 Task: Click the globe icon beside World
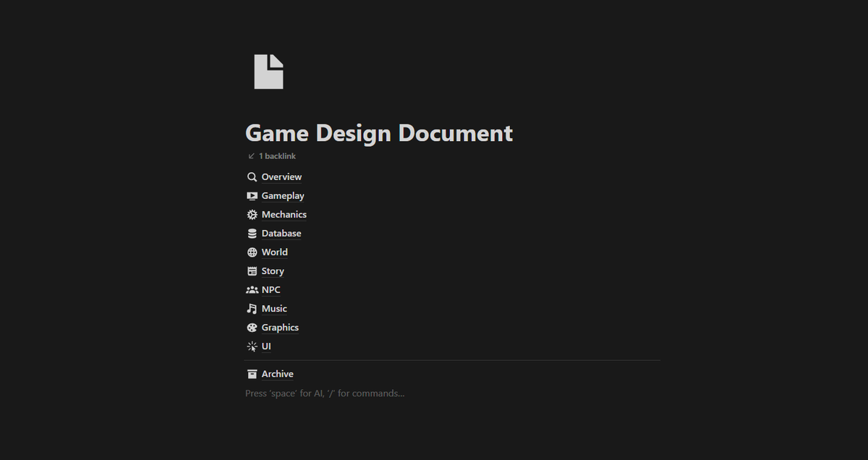point(252,252)
